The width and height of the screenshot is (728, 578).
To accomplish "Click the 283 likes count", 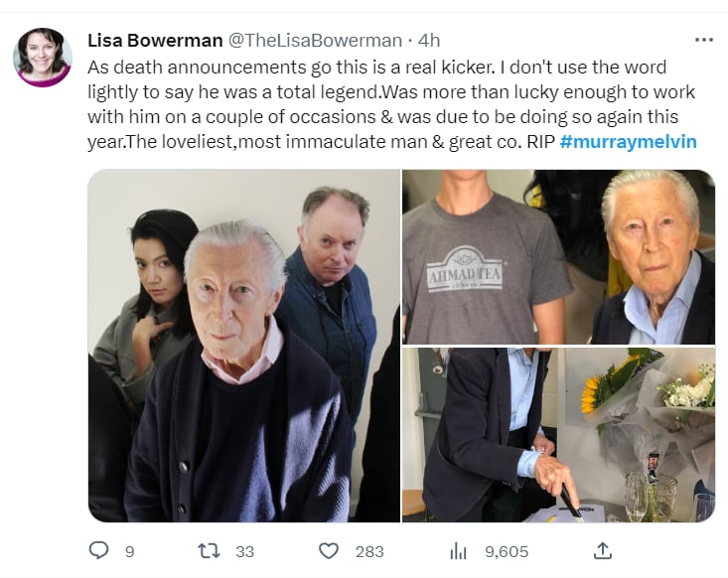I will [x=369, y=551].
